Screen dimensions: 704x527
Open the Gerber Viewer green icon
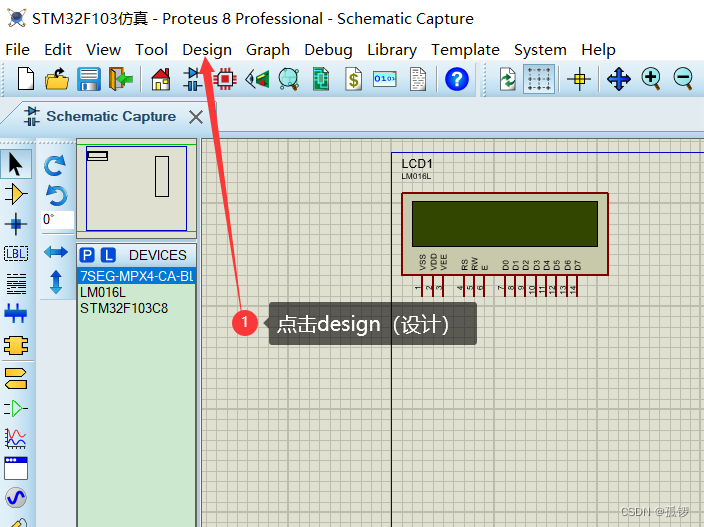321,79
